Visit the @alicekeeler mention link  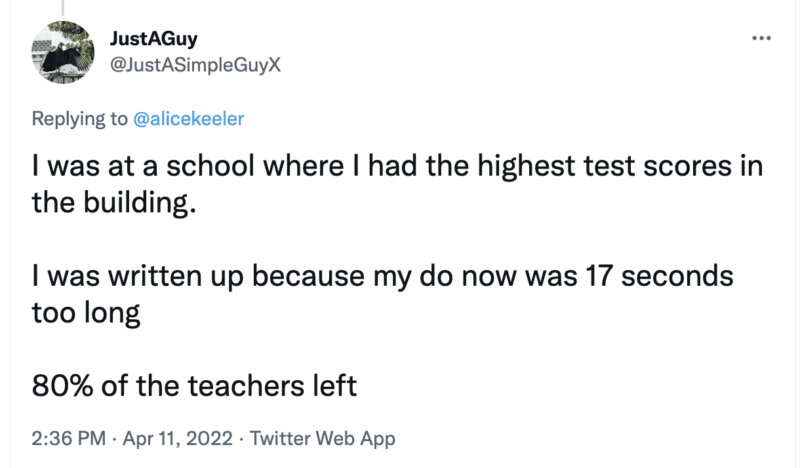189,119
